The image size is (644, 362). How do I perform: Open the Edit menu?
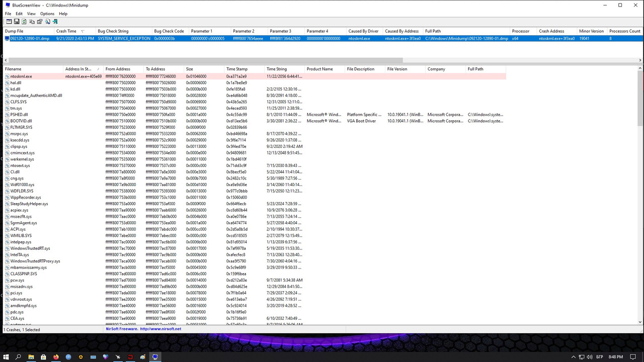click(19, 14)
